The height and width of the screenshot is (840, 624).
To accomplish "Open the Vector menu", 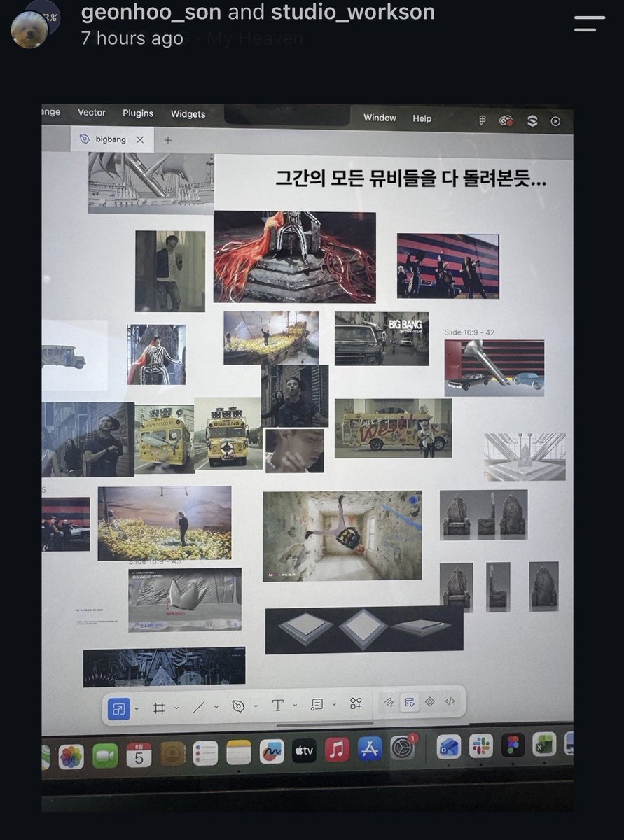I will click(92, 113).
